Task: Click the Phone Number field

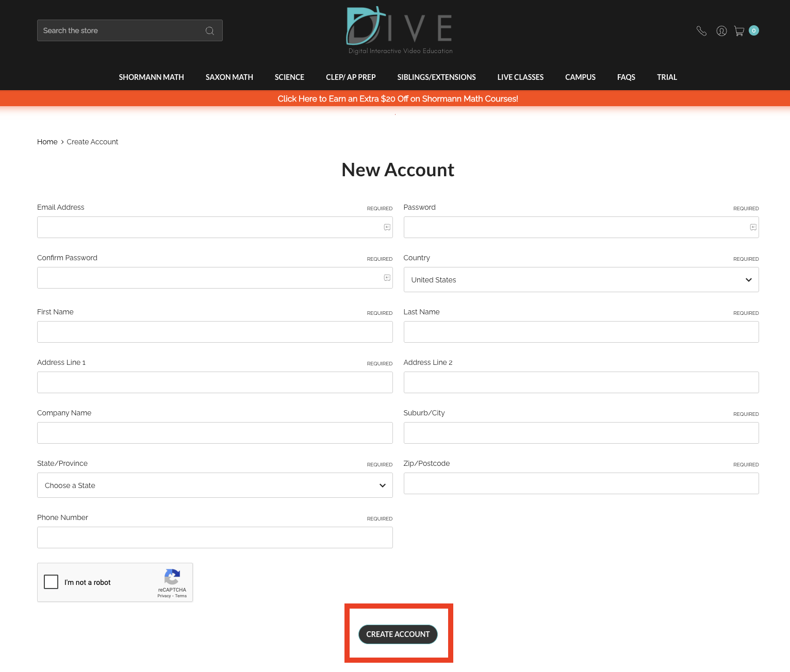Action: [215, 537]
